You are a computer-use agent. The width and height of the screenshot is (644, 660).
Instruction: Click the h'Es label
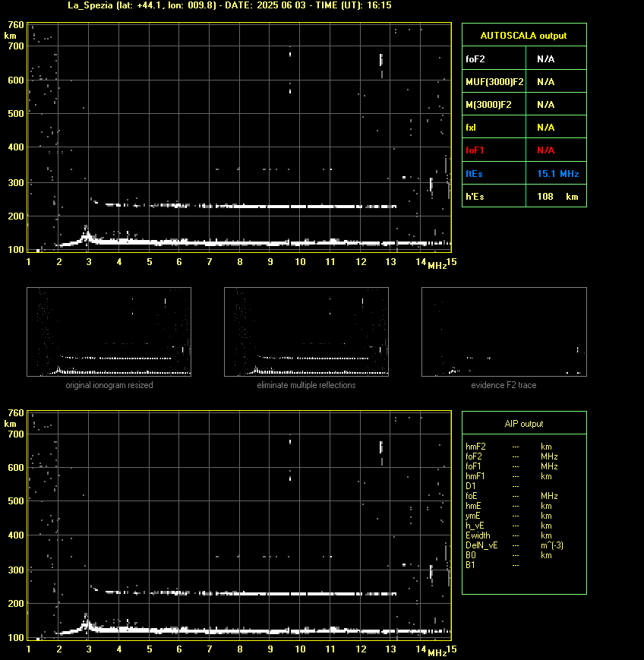[x=475, y=197]
